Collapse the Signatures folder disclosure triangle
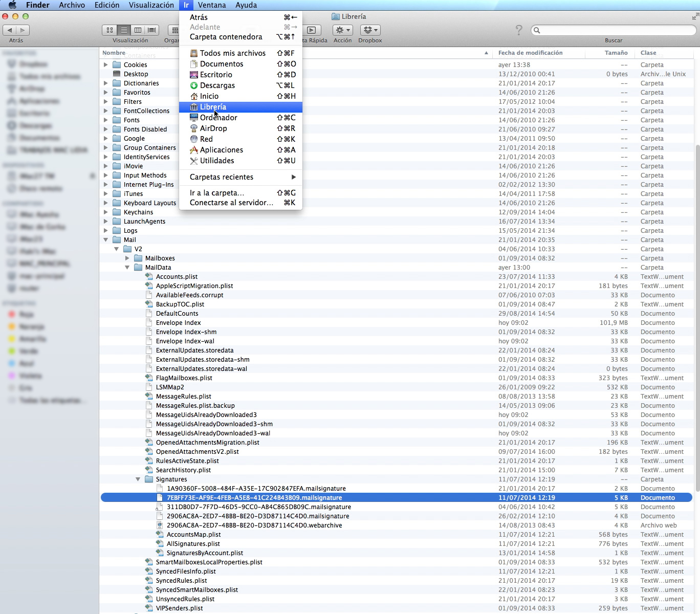 [x=138, y=479]
